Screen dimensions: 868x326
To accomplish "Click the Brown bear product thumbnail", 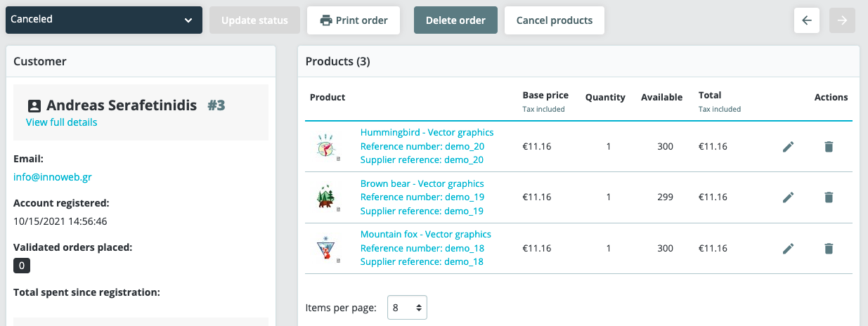I will coord(328,197).
